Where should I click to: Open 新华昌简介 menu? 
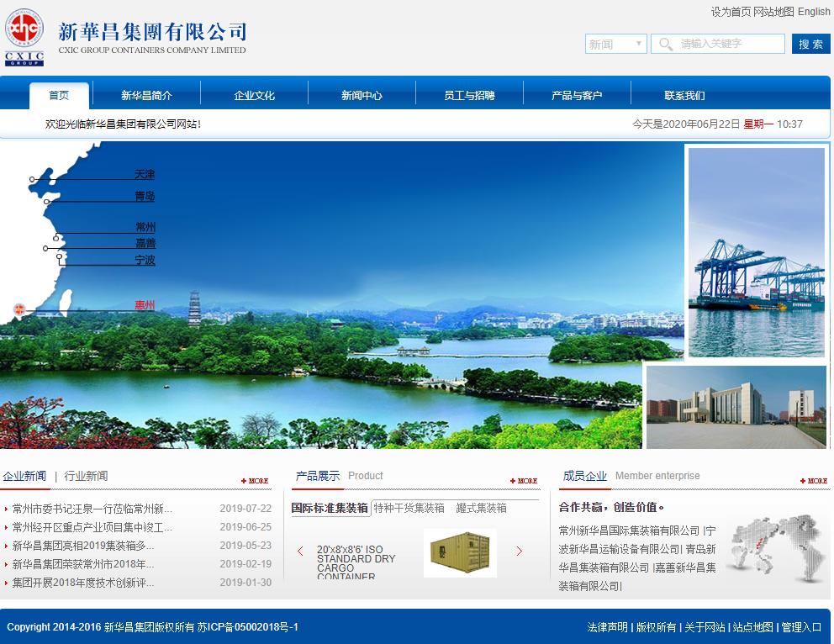click(x=146, y=95)
